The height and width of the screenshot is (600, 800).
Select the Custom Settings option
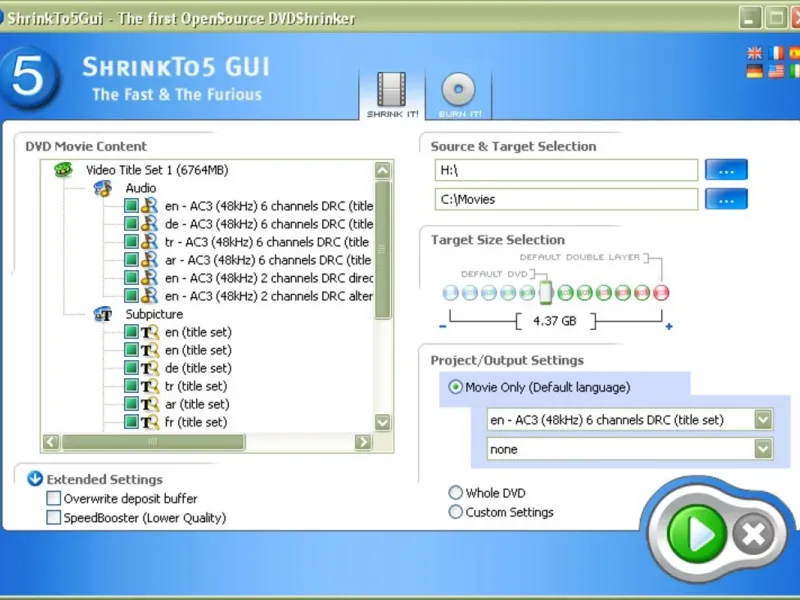pos(501,512)
